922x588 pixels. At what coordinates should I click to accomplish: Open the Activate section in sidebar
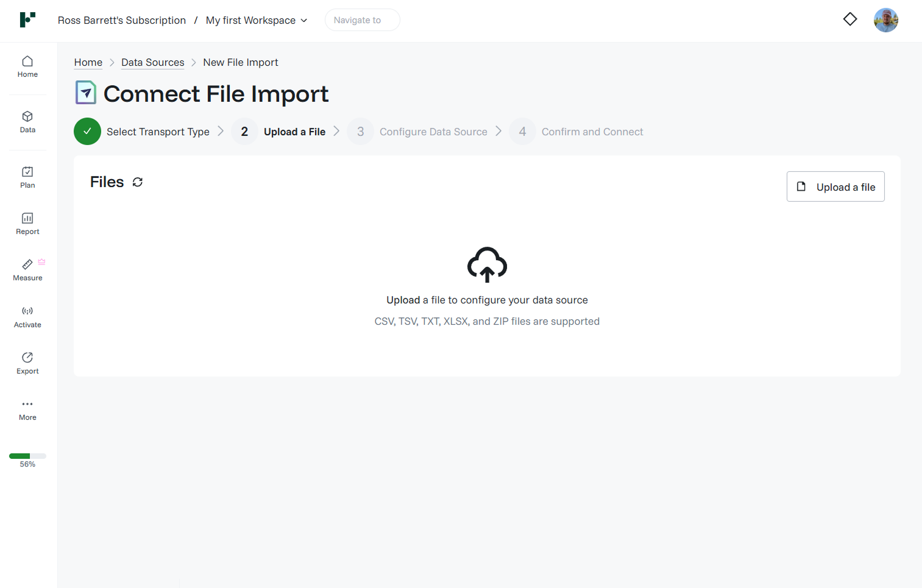[x=27, y=317]
